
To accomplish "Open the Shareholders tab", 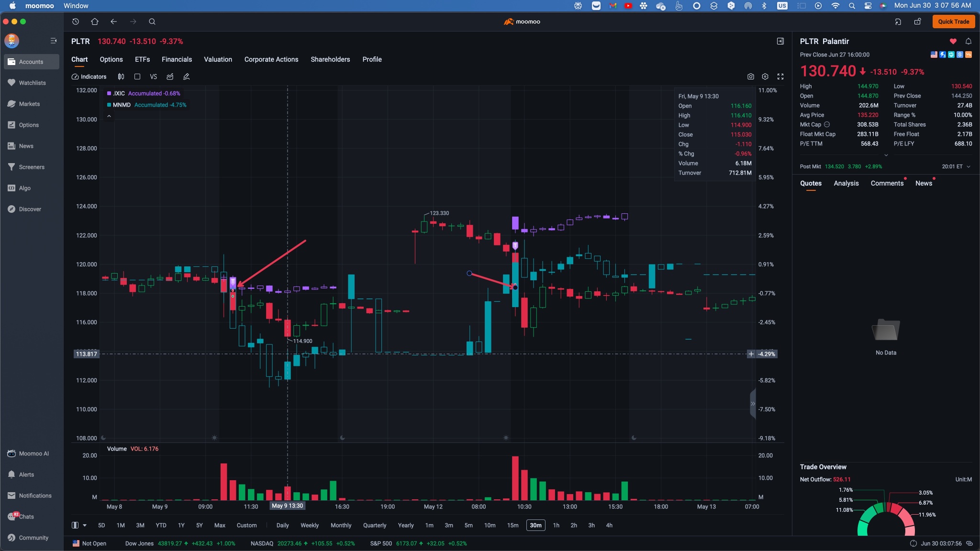I will [x=330, y=59].
